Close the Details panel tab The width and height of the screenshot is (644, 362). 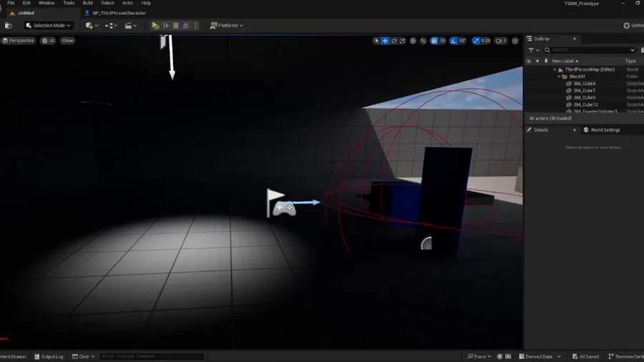574,130
